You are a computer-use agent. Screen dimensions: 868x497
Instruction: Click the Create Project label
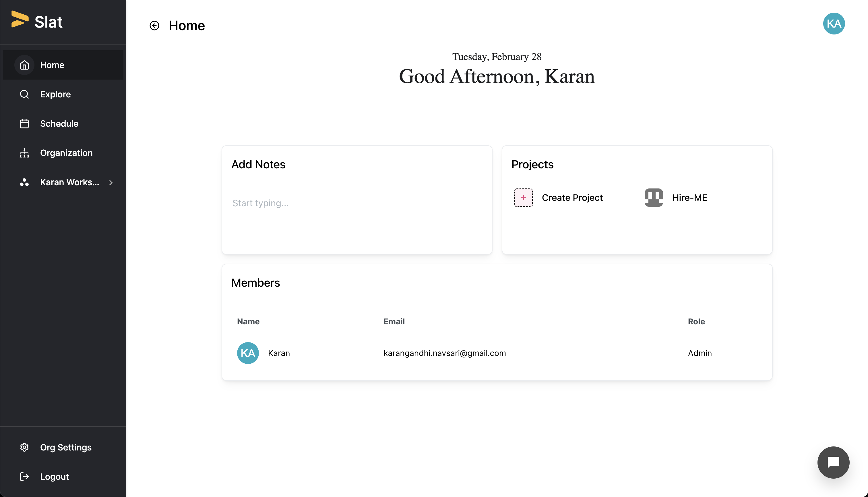point(572,198)
